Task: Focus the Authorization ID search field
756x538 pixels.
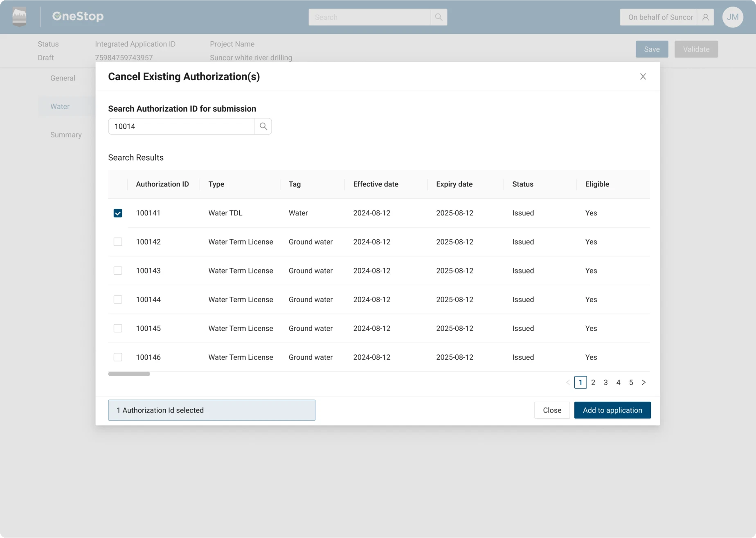Action: (182, 126)
